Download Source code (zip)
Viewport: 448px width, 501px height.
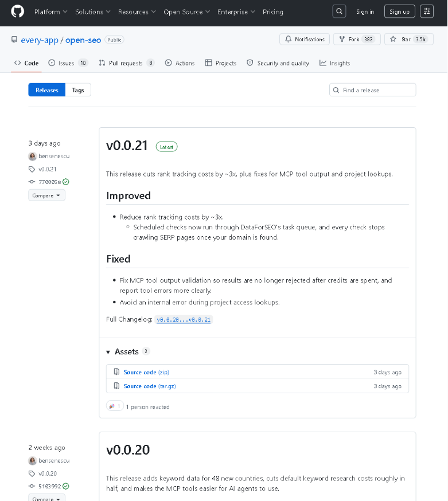(146, 372)
